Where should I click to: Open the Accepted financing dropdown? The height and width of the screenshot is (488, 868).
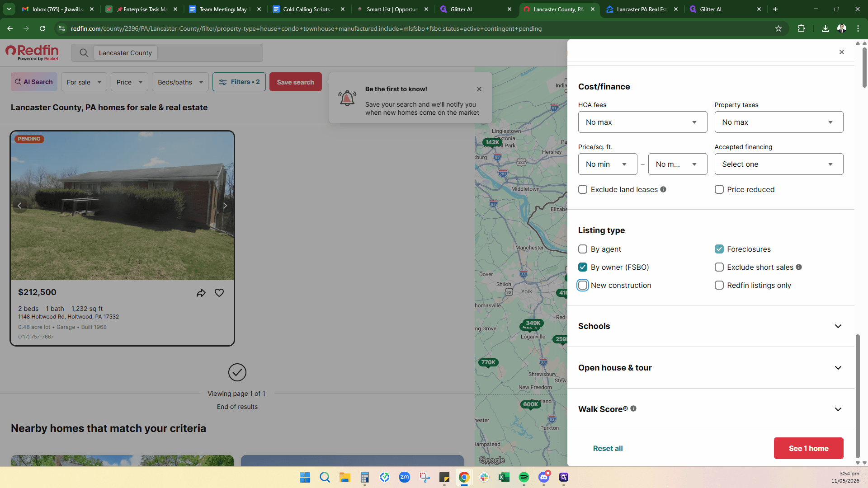click(778, 164)
